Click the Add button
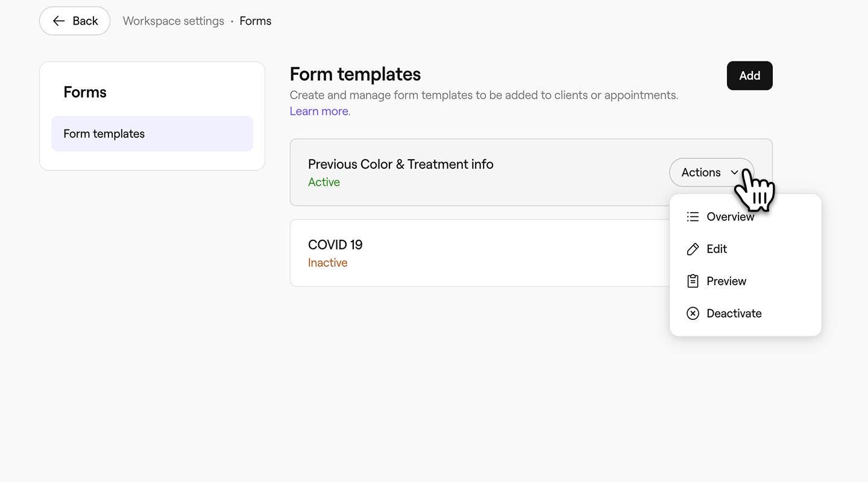This screenshot has height=482, width=868. click(x=749, y=76)
